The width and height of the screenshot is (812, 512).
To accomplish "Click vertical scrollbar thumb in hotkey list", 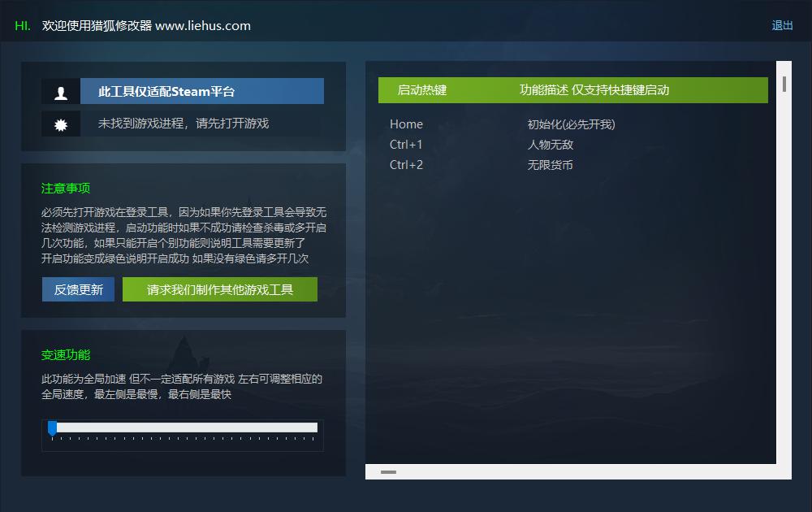I will 784,84.
